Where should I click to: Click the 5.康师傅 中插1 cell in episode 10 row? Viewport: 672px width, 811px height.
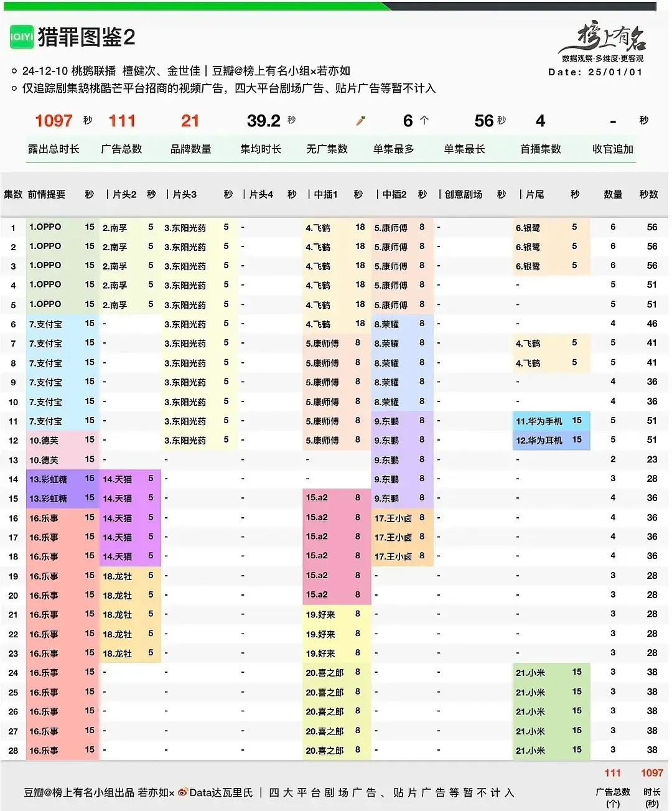coord(322,401)
